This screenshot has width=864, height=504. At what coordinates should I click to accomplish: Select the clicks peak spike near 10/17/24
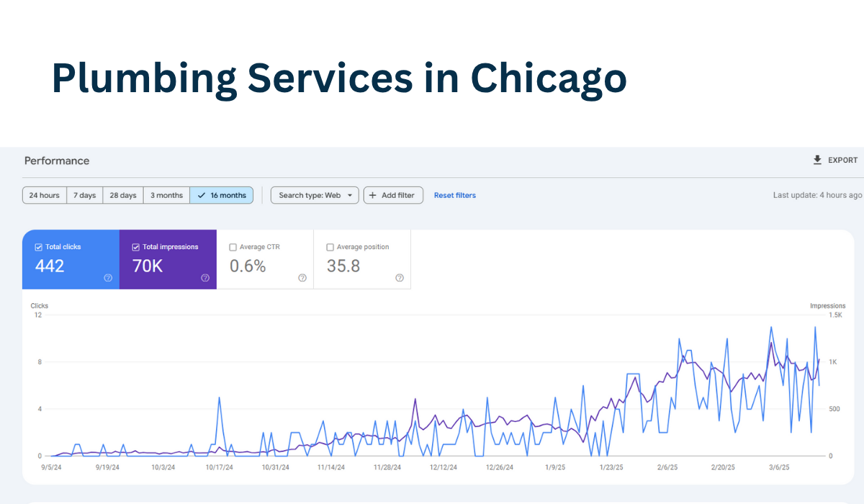(x=219, y=397)
